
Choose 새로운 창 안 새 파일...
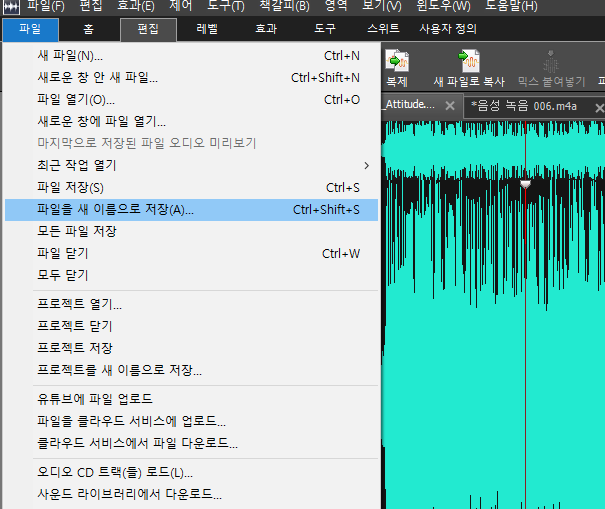pyautogui.click(x=191, y=78)
